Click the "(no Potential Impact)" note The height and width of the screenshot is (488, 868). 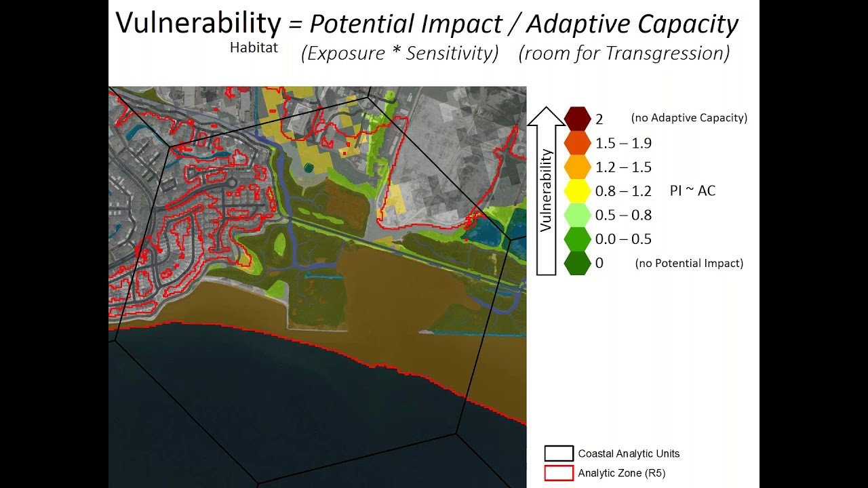(689, 263)
